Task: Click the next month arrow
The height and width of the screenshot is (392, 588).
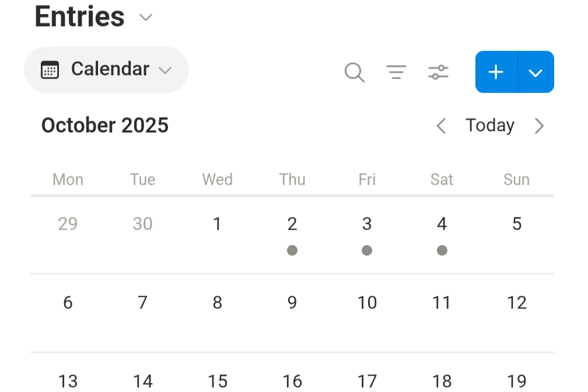Action: click(x=540, y=125)
